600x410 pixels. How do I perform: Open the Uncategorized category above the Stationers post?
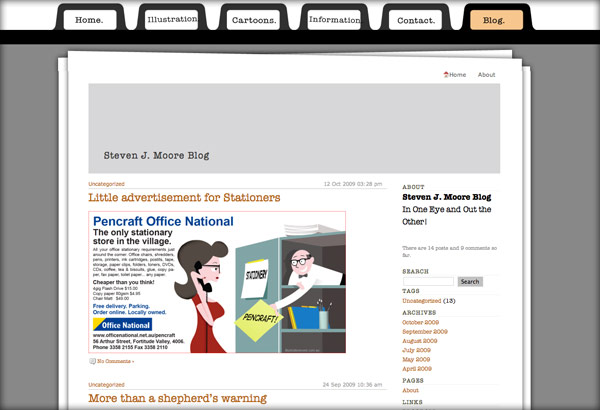coord(106,184)
